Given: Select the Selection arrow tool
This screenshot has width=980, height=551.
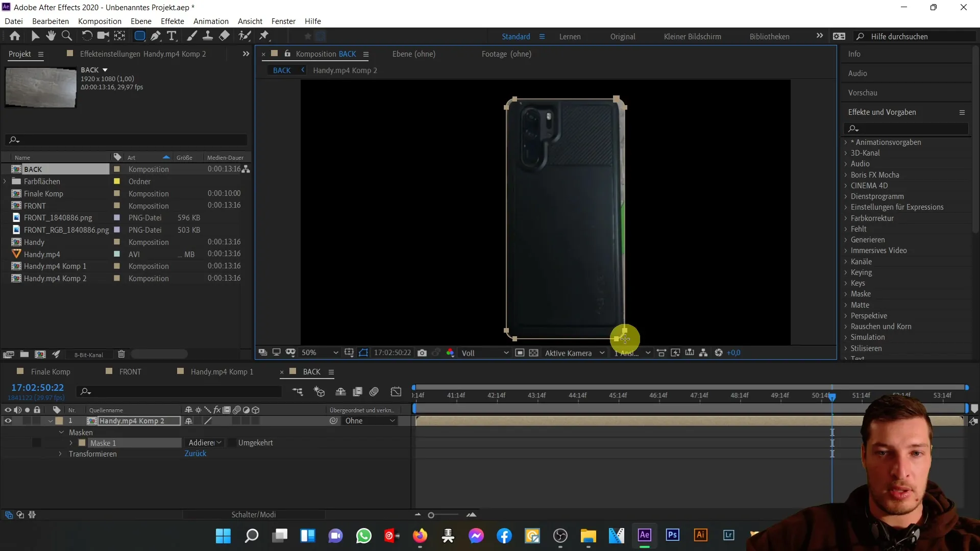Looking at the screenshot, I should tap(35, 36).
